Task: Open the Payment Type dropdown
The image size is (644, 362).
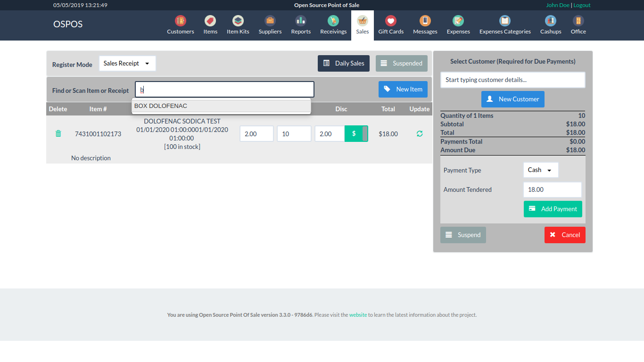Action: click(540, 170)
